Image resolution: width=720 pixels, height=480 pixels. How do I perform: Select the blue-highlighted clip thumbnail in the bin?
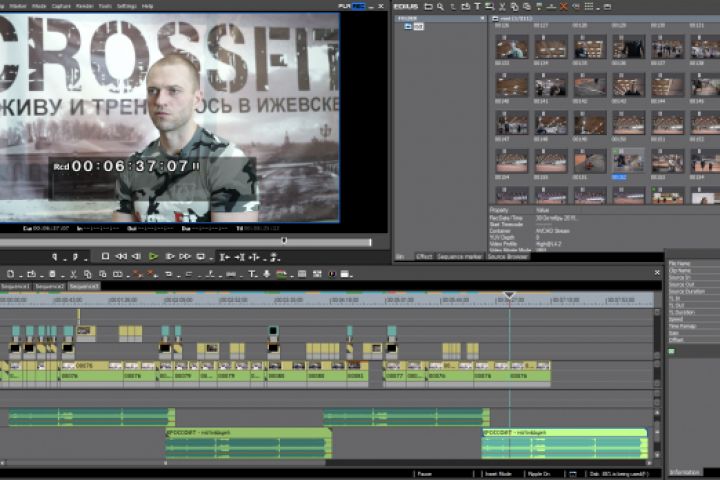point(628,162)
